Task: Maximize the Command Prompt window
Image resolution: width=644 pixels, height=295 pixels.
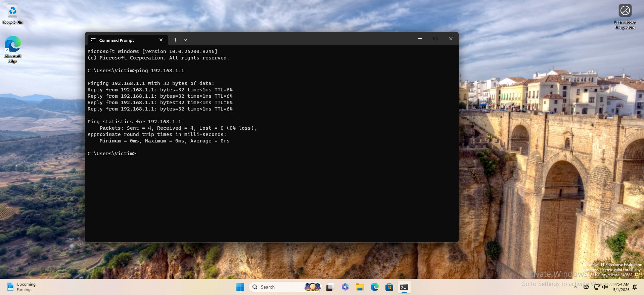Action: point(435,39)
